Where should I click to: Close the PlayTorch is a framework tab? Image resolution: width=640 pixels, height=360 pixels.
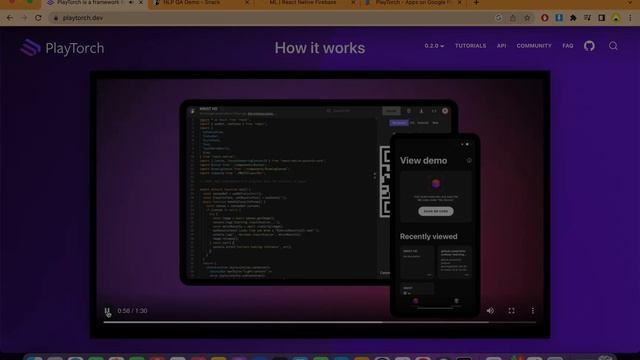141,2
